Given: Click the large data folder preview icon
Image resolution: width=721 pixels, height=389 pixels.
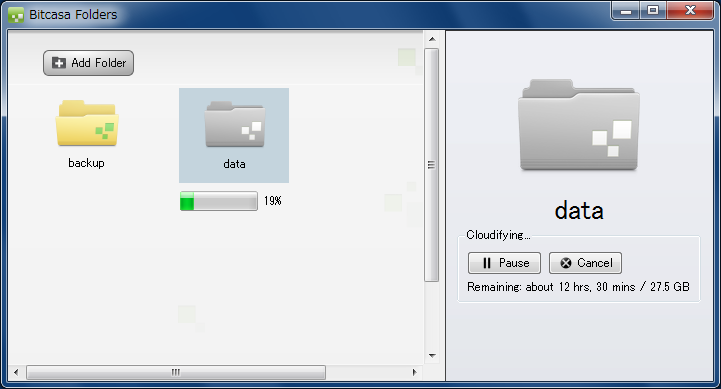Looking at the screenshot, I should [x=578, y=125].
